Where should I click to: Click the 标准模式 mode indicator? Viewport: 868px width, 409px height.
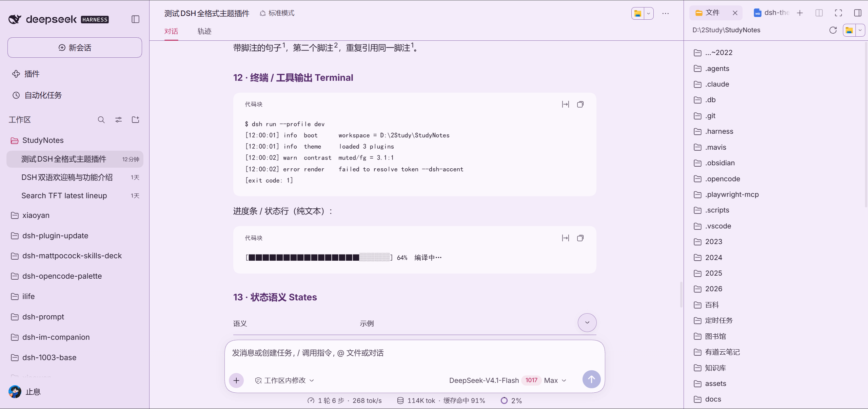coord(277,13)
